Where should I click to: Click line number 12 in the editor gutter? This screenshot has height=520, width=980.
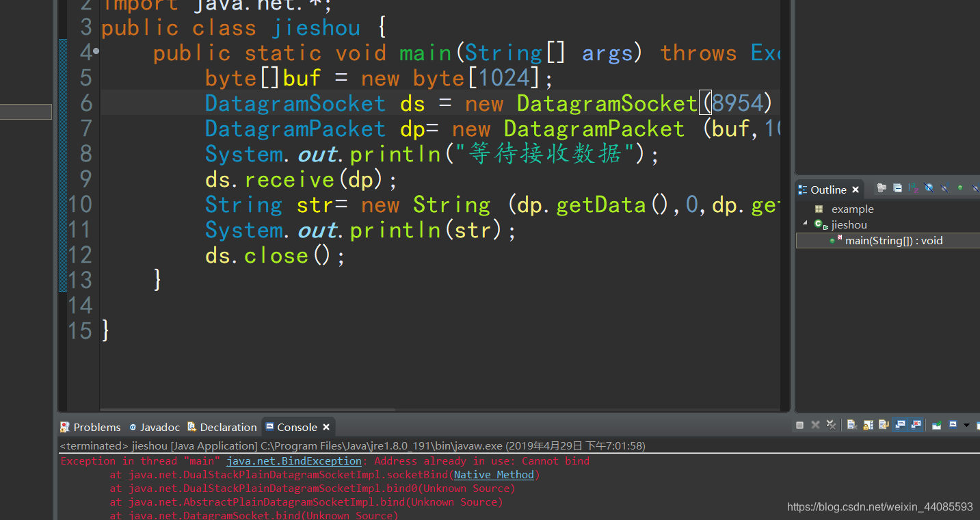[x=80, y=255]
